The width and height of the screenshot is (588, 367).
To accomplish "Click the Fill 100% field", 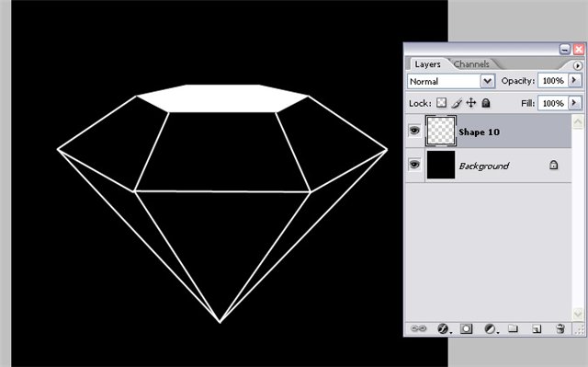I will point(553,103).
